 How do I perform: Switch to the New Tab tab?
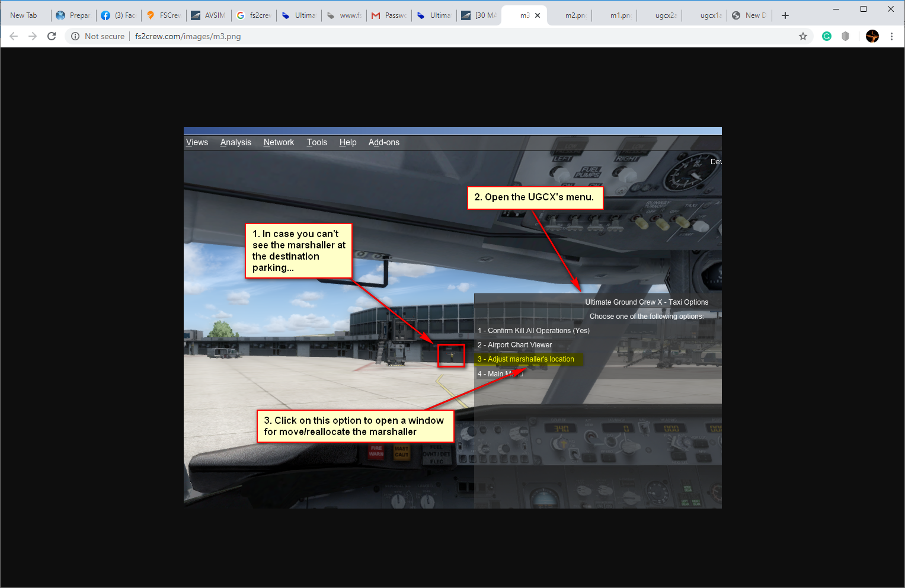[x=27, y=15]
